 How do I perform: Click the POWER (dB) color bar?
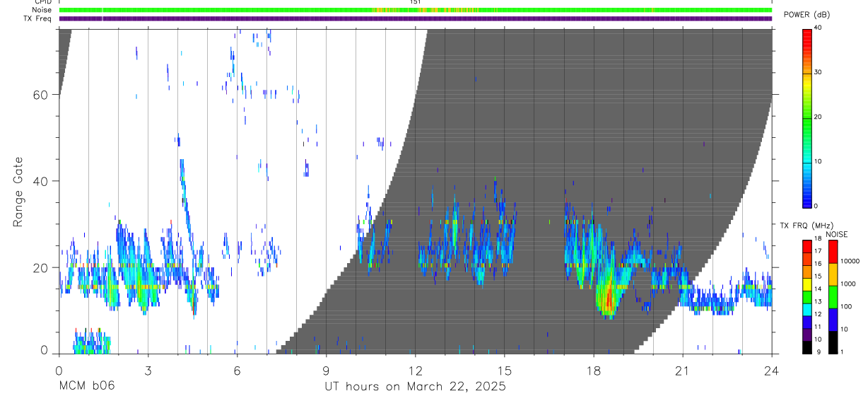(x=807, y=117)
